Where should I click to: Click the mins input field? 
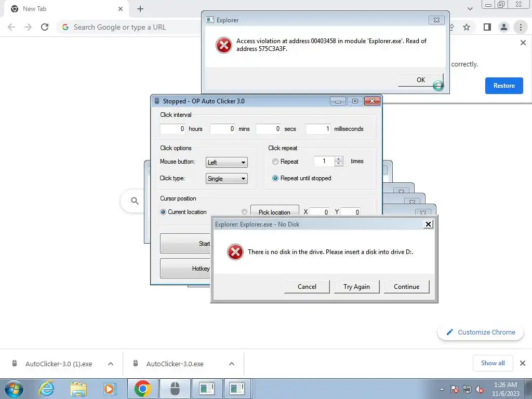(222, 129)
